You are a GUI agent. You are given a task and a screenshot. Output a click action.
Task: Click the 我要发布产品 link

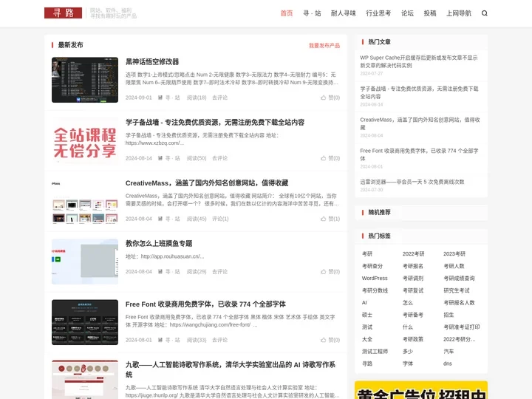(x=324, y=45)
